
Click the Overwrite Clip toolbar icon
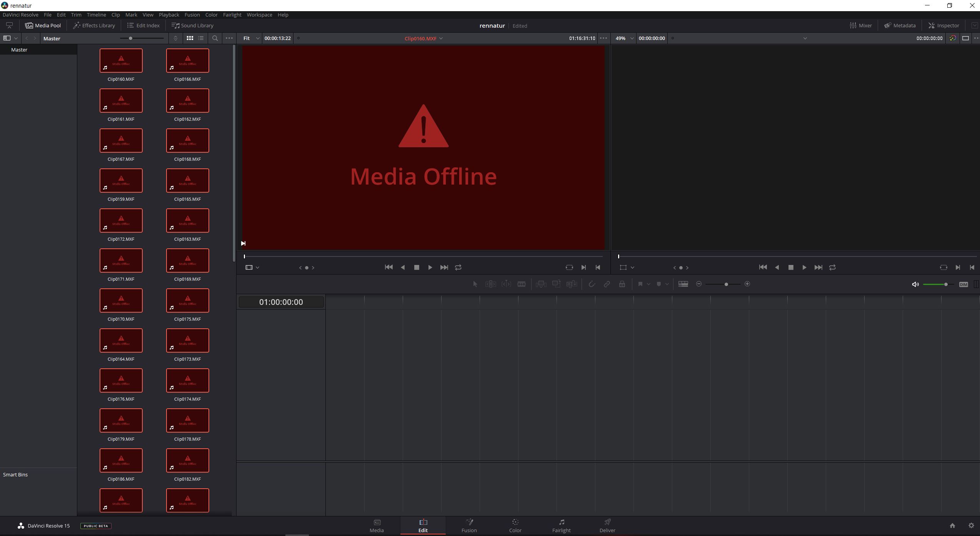click(556, 284)
